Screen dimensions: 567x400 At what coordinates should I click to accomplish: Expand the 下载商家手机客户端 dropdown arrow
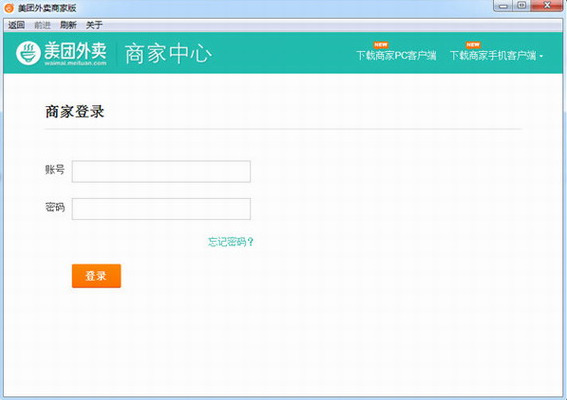click(x=541, y=56)
